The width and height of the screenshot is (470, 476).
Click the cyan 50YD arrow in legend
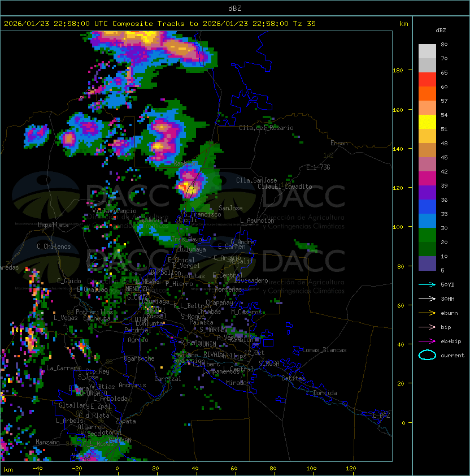click(427, 284)
